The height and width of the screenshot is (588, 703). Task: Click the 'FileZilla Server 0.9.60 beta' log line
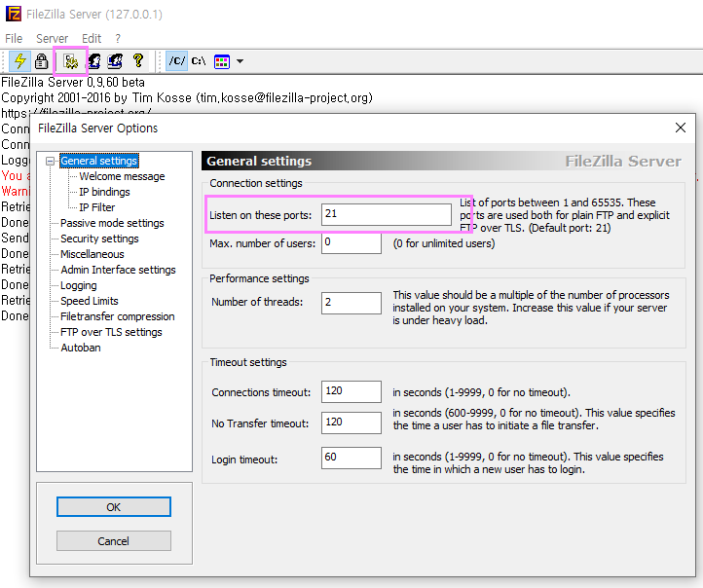point(73,83)
